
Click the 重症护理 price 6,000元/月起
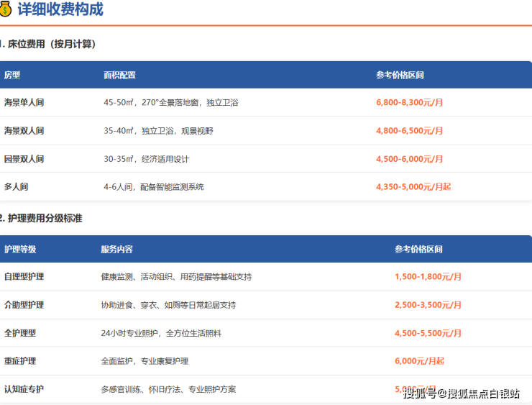pos(419,360)
